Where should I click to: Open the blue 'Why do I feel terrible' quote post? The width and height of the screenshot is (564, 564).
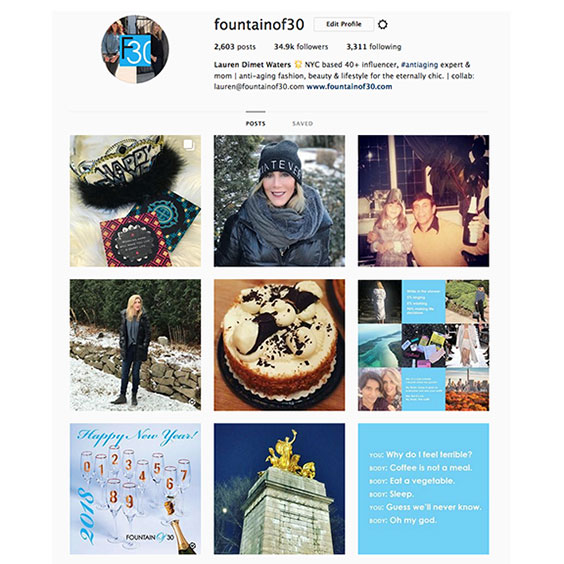(423, 489)
